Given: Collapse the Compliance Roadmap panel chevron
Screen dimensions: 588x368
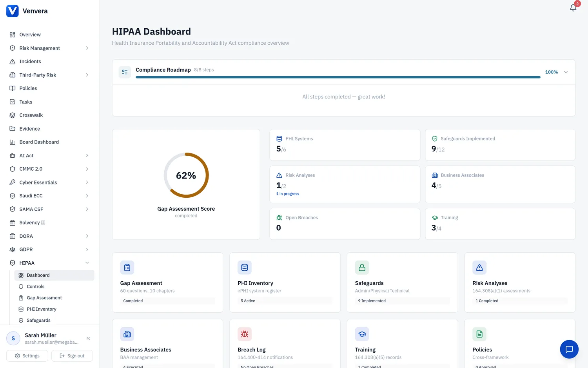Looking at the screenshot, I should click(x=566, y=72).
